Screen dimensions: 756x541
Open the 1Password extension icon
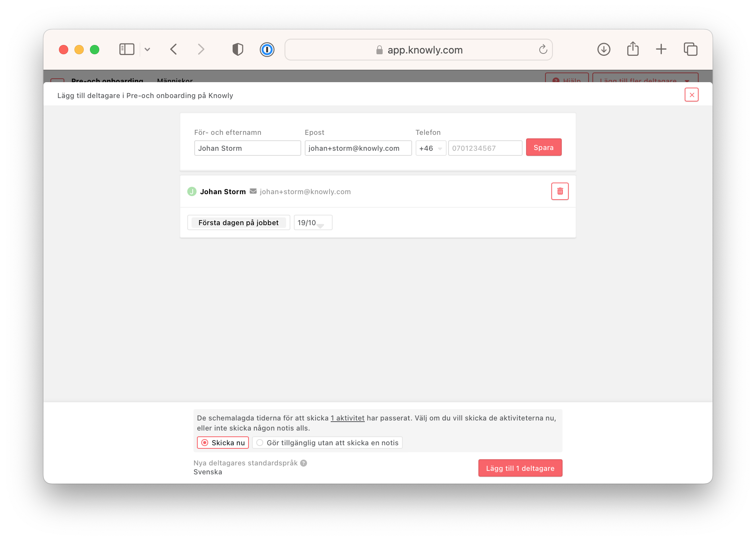(x=267, y=50)
